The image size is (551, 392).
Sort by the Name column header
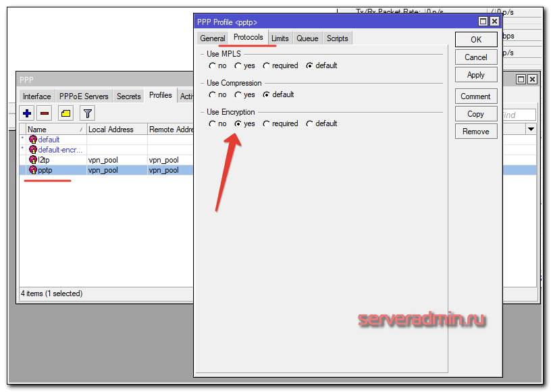coord(56,130)
